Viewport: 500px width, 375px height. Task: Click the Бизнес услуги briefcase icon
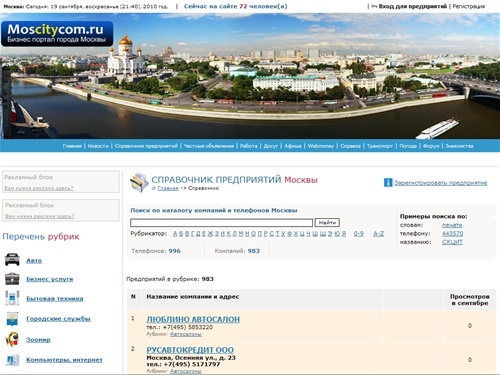coord(12,279)
